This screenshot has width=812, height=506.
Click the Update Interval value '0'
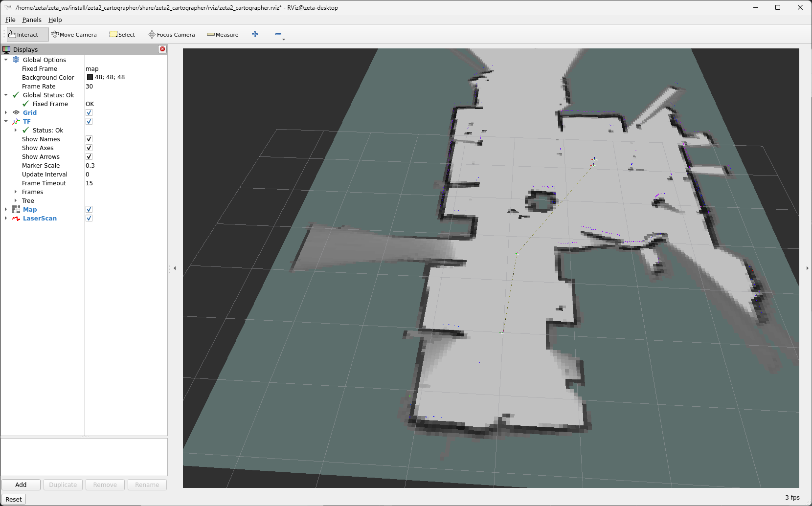[88, 174]
